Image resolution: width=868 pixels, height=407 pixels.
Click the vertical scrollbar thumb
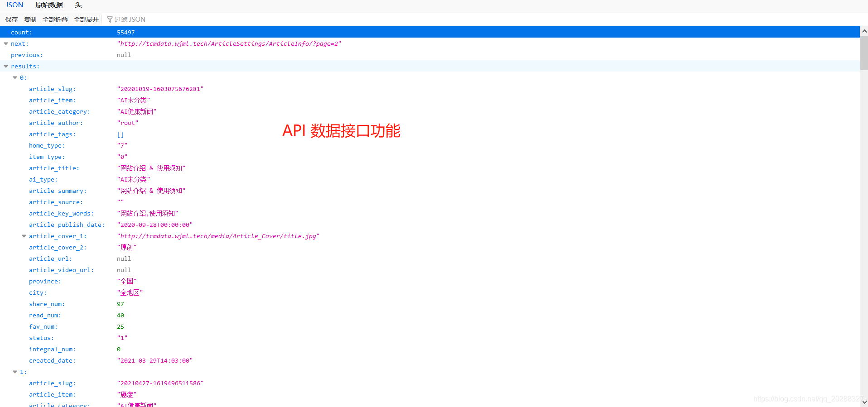point(864,53)
